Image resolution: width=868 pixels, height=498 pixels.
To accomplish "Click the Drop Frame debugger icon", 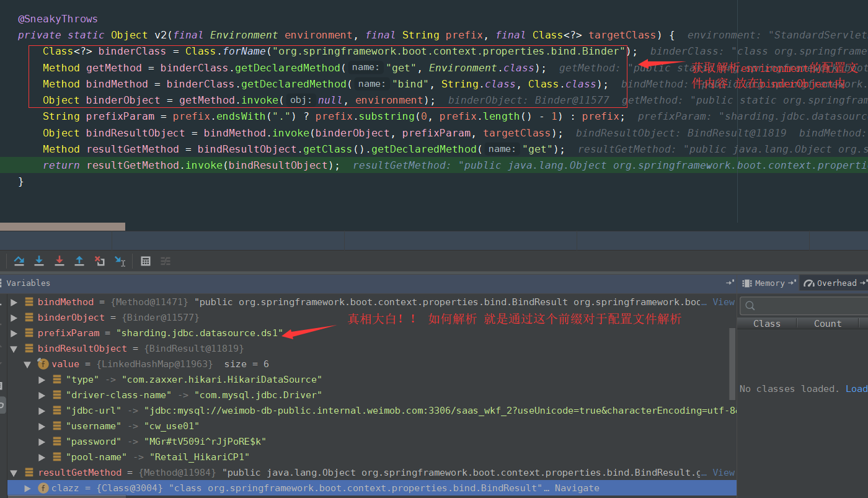I will [100, 261].
